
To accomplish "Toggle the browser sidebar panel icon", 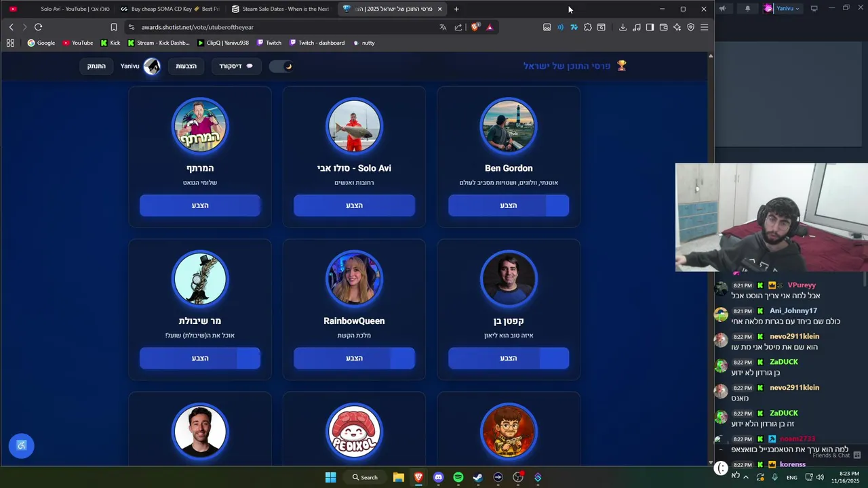I will coord(650,27).
